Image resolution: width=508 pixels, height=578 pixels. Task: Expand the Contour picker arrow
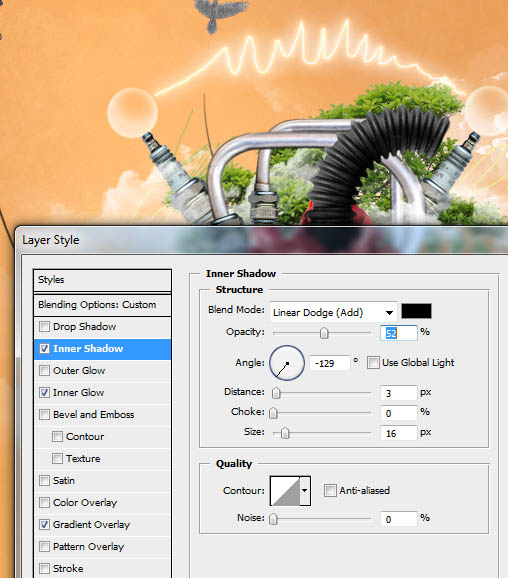click(x=305, y=491)
